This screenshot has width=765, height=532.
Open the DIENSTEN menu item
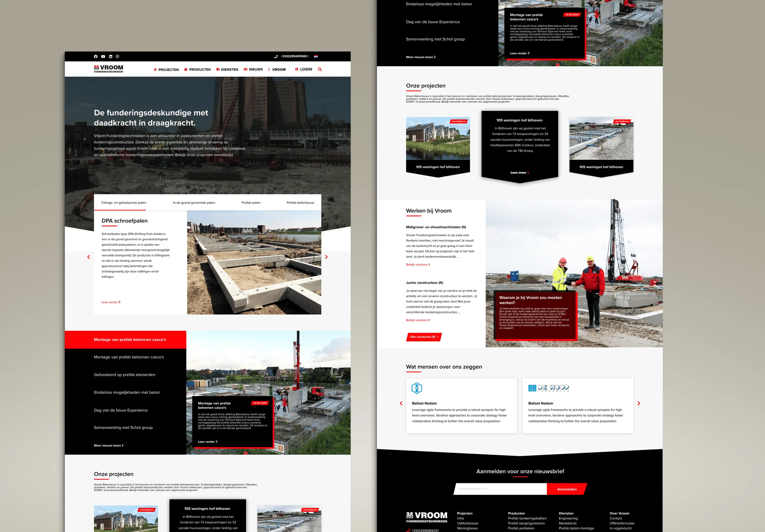point(227,69)
